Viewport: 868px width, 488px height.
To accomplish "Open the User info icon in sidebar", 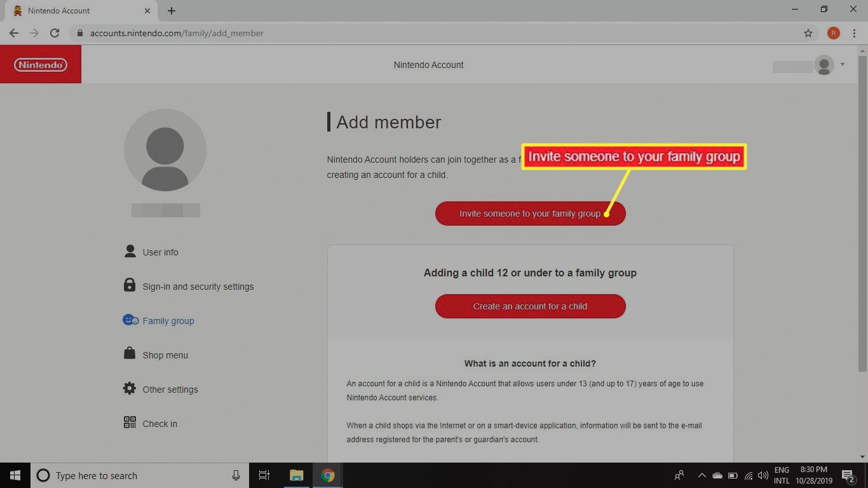I will (130, 252).
